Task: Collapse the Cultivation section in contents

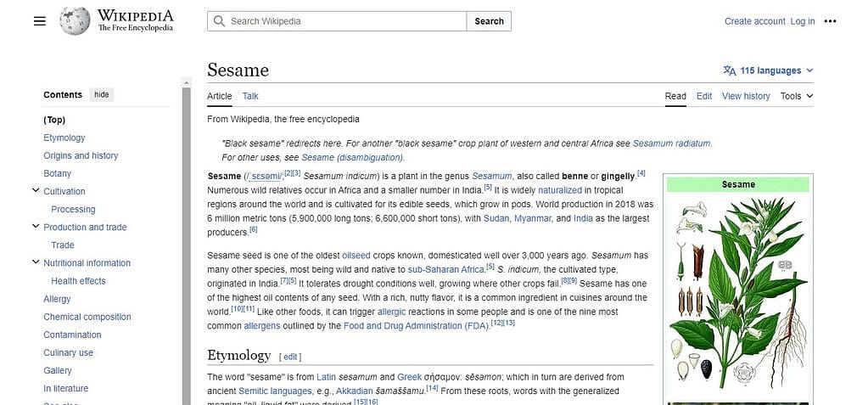Action: coord(36,191)
